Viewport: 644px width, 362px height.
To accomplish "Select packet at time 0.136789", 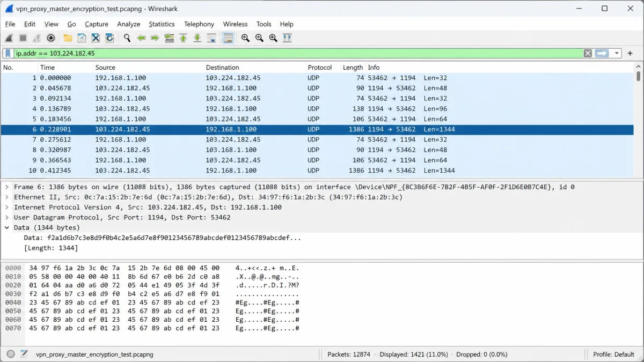I will click(x=317, y=109).
